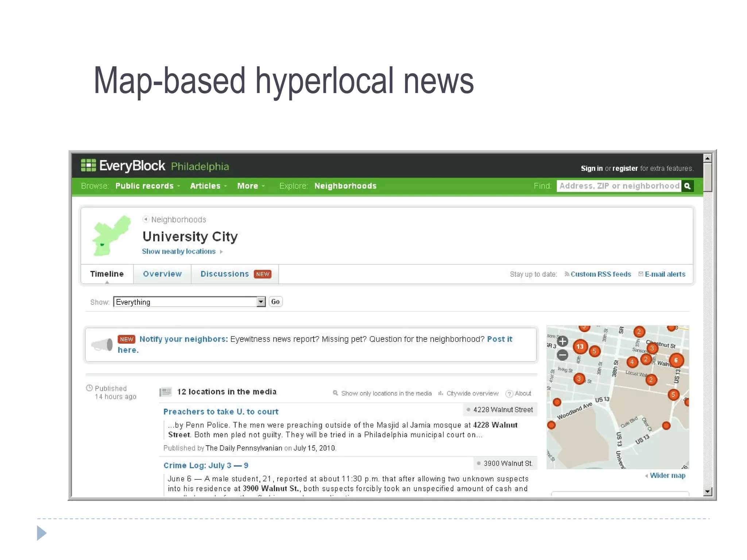Viewport: 747px width, 560px height.
Task: Open the Public records browse dropdown
Action: [x=148, y=186]
